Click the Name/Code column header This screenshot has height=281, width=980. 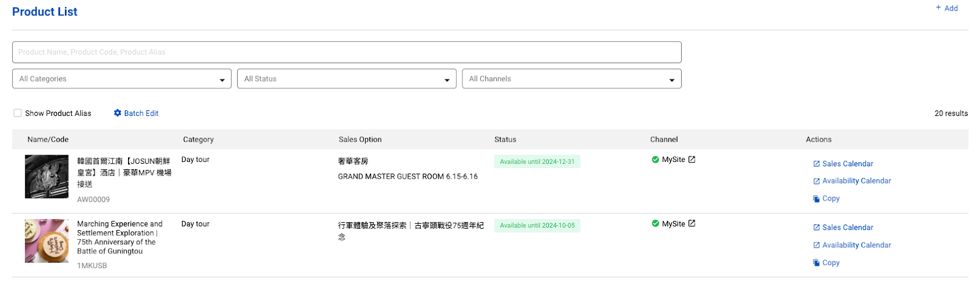pos(48,140)
